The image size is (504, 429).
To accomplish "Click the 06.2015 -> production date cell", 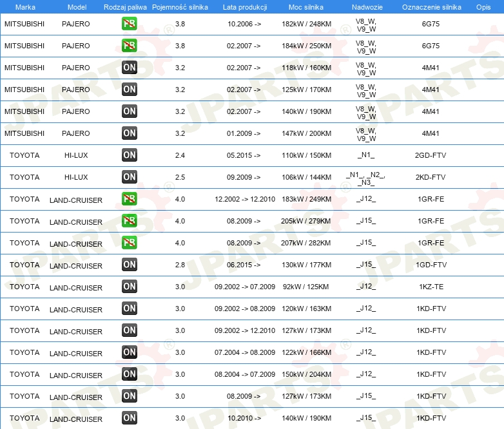I will point(244,265).
